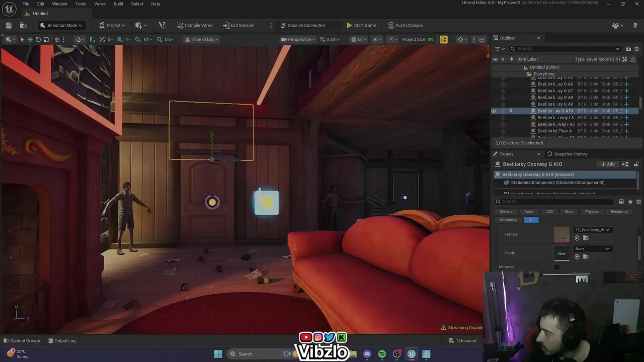Use selected asset for Tertiary material
Viewport: 644px width, 362px height.
pos(577,238)
